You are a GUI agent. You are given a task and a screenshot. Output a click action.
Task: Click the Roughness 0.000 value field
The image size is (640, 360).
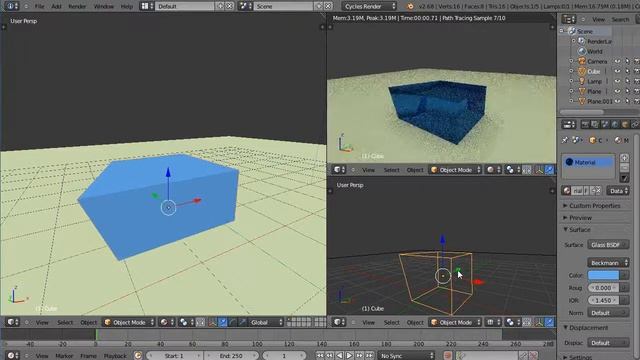(603, 288)
